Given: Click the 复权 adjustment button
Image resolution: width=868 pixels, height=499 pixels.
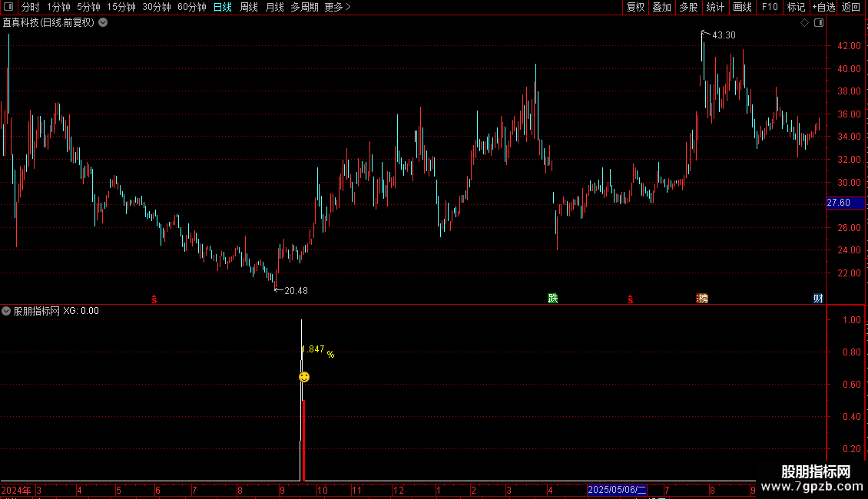Looking at the screenshot, I should click(635, 7).
